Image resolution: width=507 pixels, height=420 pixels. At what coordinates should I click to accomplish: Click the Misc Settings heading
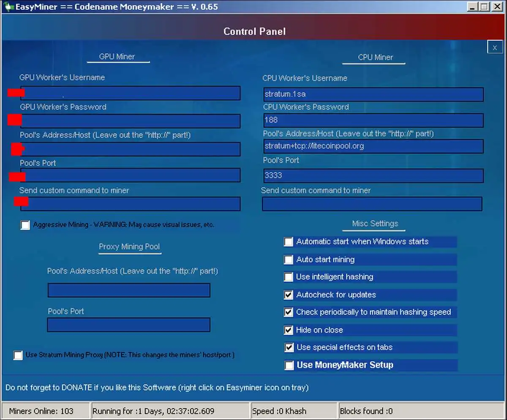(375, 224)
